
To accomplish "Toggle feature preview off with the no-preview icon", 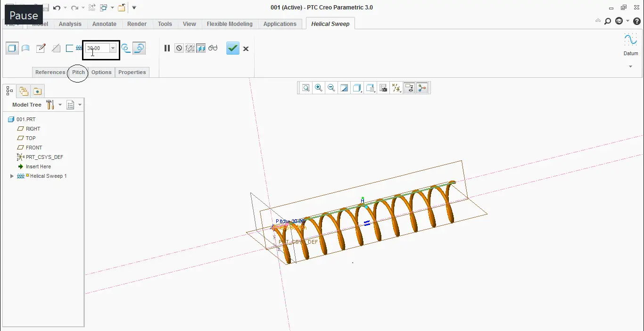I will [179, 48].
